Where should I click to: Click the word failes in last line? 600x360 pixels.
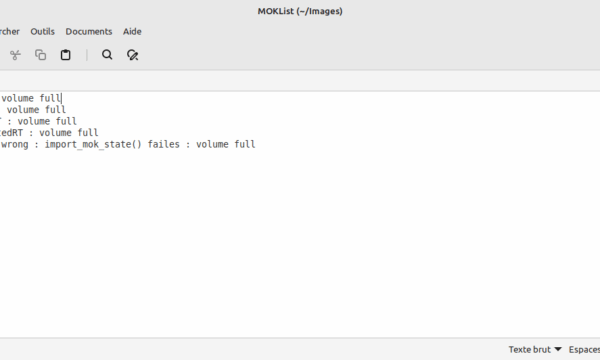tap(163, 144)
